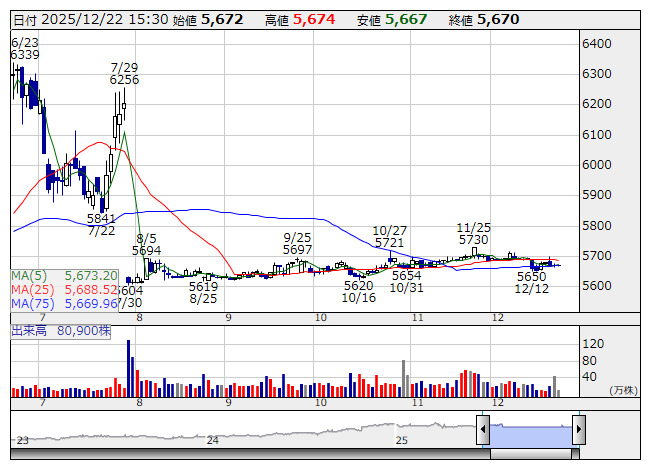Click the tallest blue volume bar

point(128,368)
